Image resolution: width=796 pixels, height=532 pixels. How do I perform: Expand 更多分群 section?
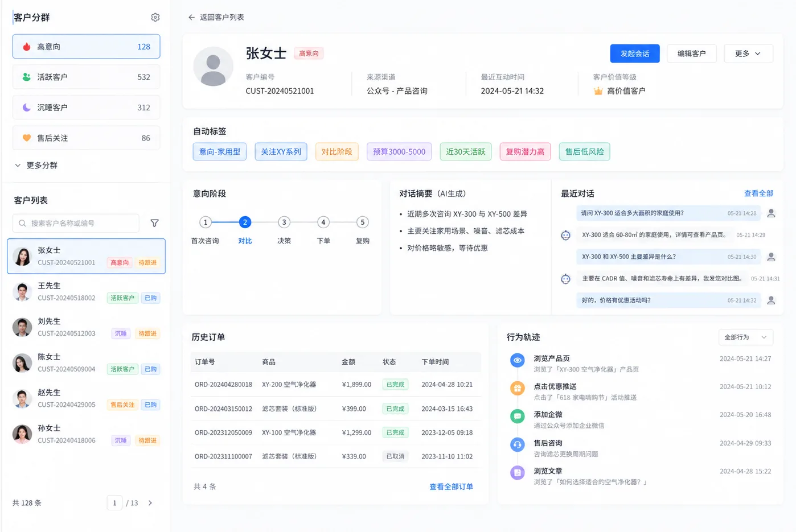(x=36, y=165)
